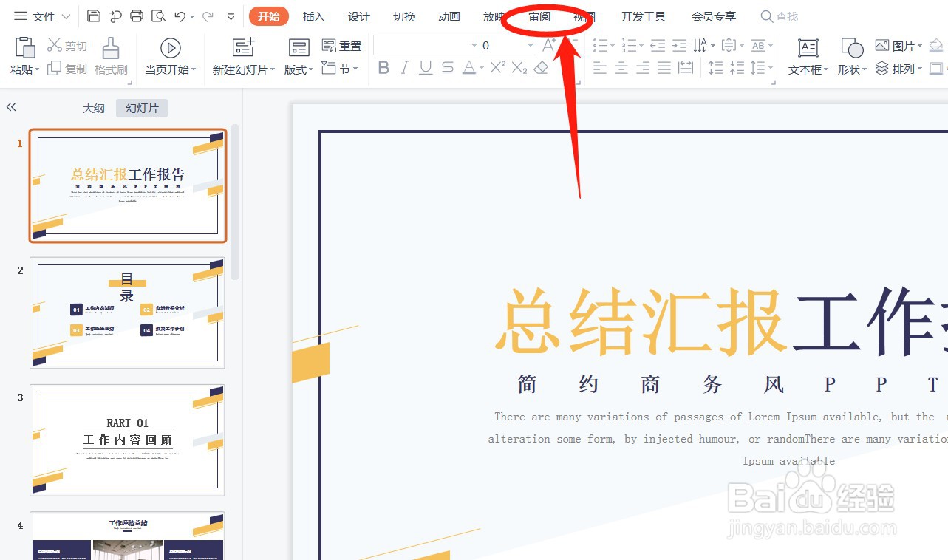Screen dimensions: 948x560
Task: Open text direction dropdown
Action: [x=713, y=46]
